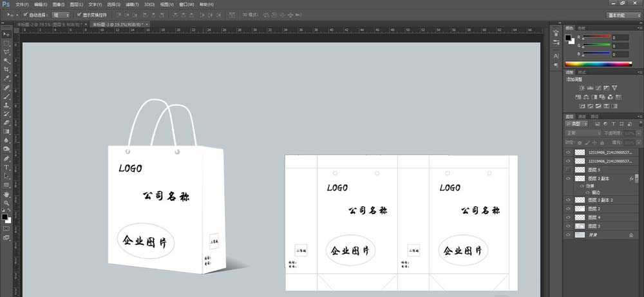Open the 图像(I) menu
This screenshot has height=297, width=644.
click(59, 5)
